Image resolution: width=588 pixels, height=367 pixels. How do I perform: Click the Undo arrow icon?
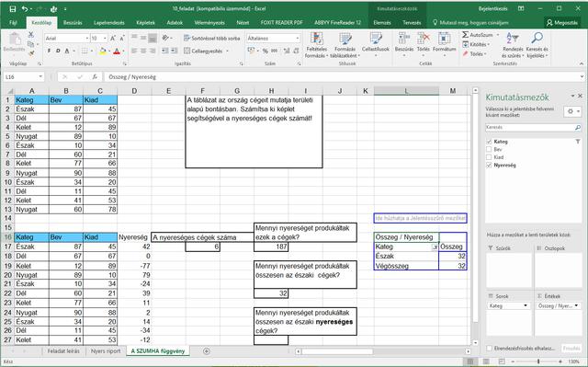point(25,8)
